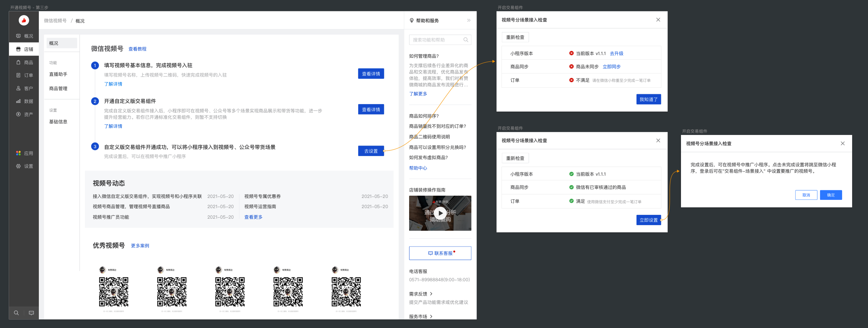Open news item 视频号商品管理，管理视频号直播商品
Viewport: 868px width, 328px height.
131,206
